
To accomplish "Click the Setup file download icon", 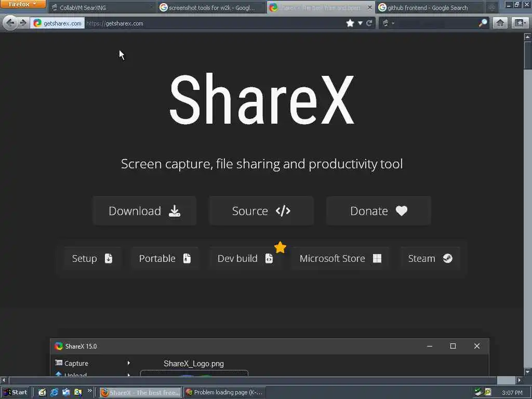I will (x=109, y=259).
